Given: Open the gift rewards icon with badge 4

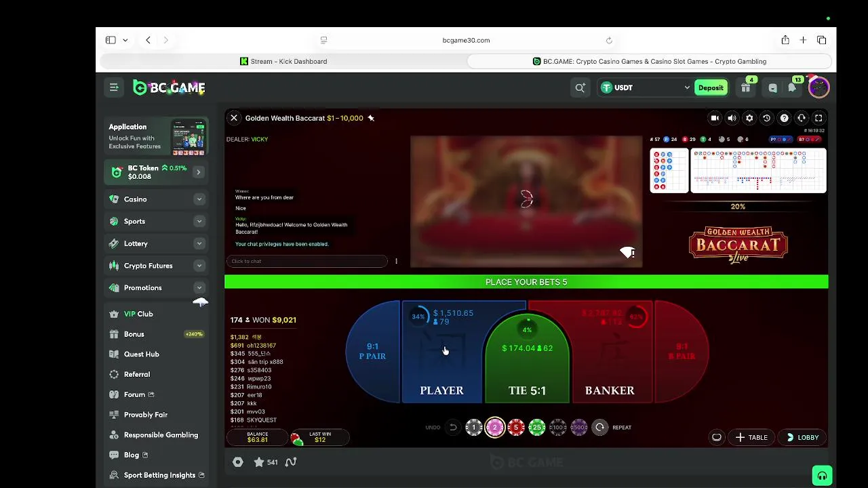Looking at the screenshot, I should click(x=746, y=87).
